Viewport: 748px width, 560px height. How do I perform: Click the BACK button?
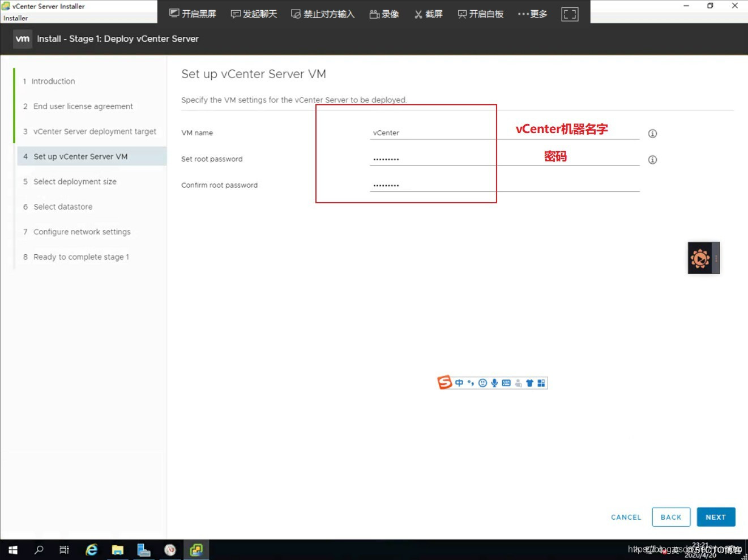pos(671,517)
